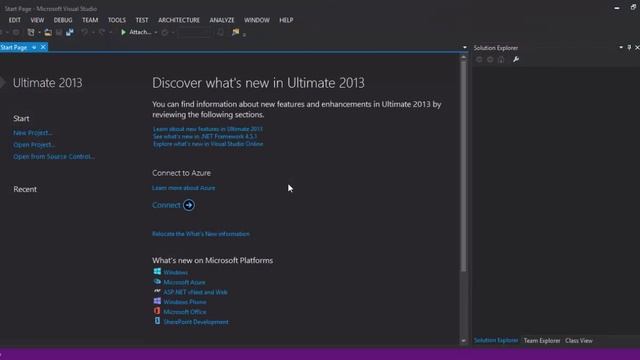Click the Microsoft Office icon in platforms list
The image size is (640, 360).
157,311
